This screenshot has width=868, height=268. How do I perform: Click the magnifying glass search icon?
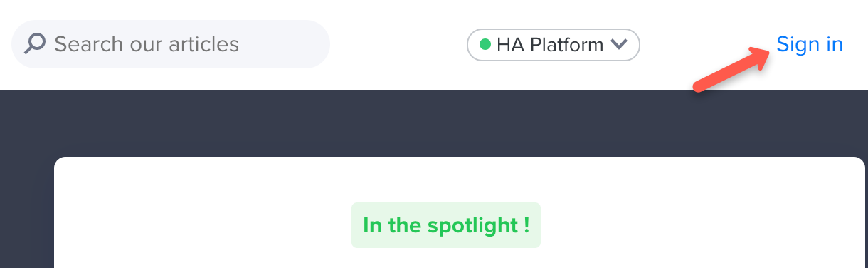click(x=34, y=44)
